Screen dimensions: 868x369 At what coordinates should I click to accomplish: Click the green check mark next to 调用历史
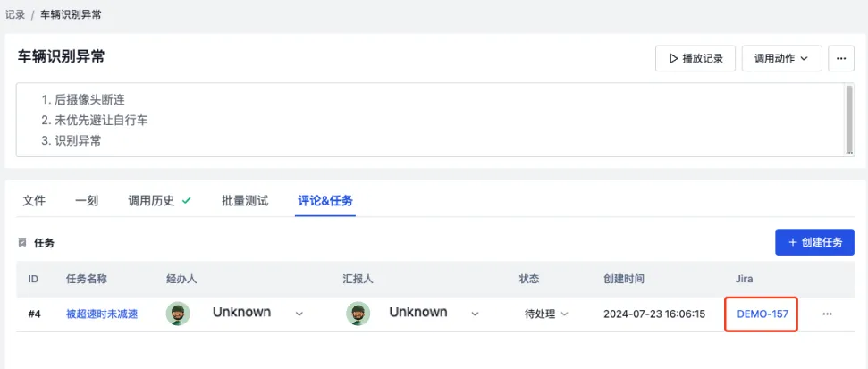click(x=186, y=201)
